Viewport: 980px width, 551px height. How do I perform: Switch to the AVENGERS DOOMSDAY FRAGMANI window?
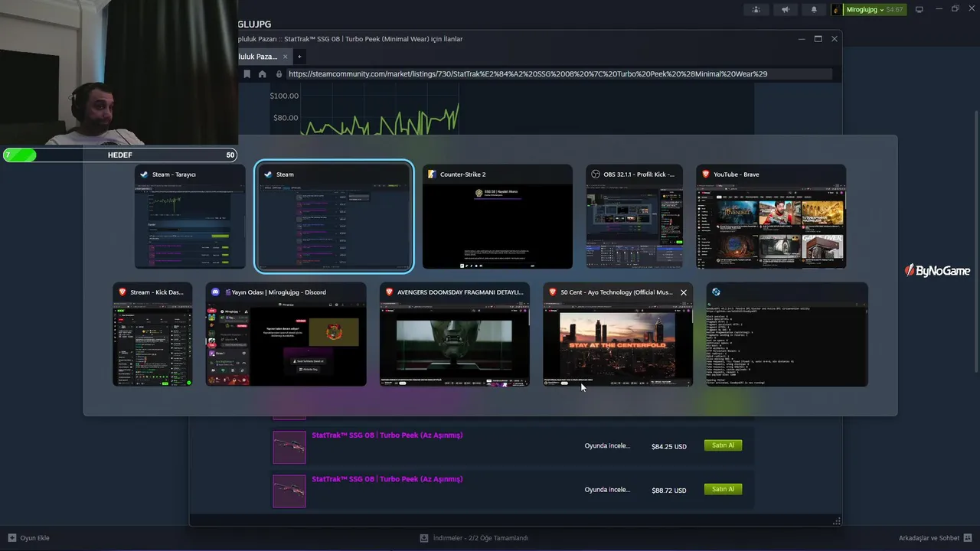click(x=455, y=334)
